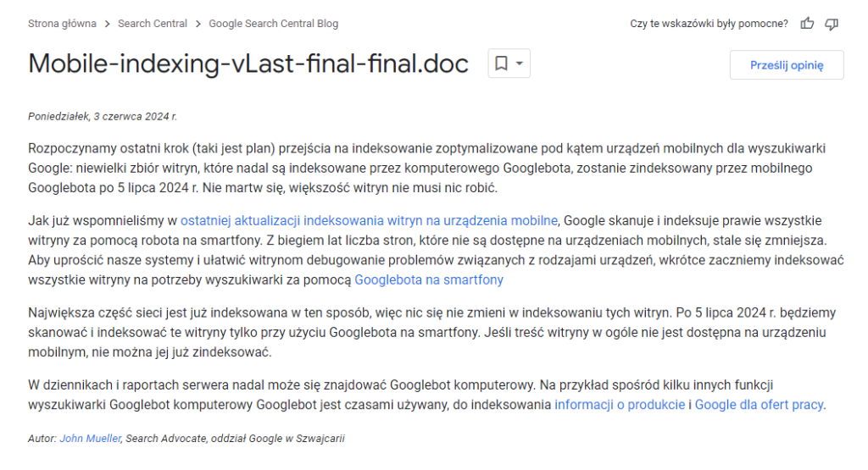The image size is (868, 470).
Task: Click the chevron after Search Central breadcrumb
Action: (x=198, y=24)
